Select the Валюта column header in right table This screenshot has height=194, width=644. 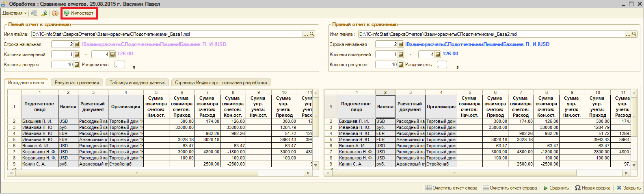pos(385,107)
